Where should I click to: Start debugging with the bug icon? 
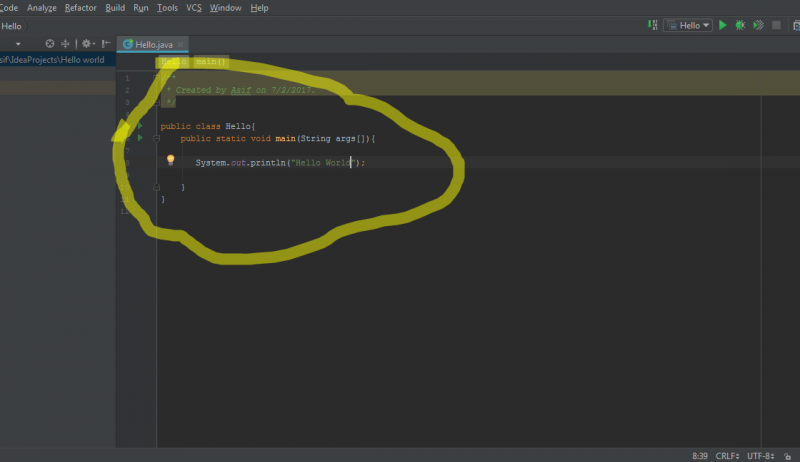(740, 25)
